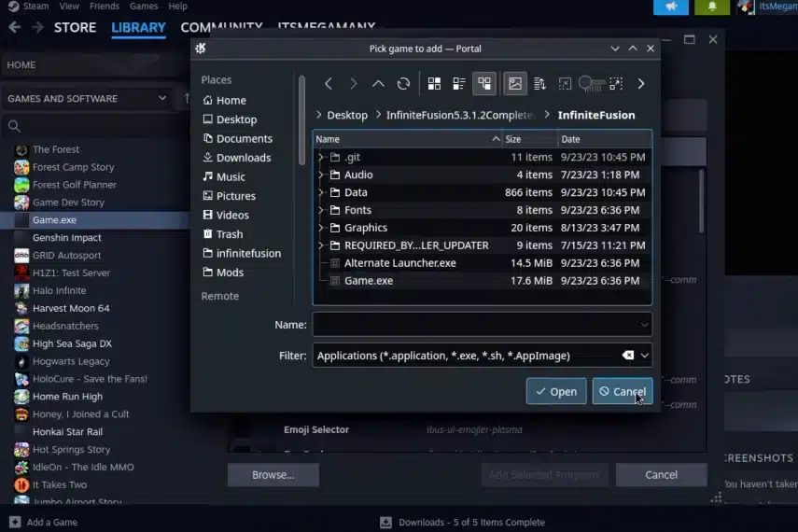
Task: Click the Browse... button
Action: [273, 474]
